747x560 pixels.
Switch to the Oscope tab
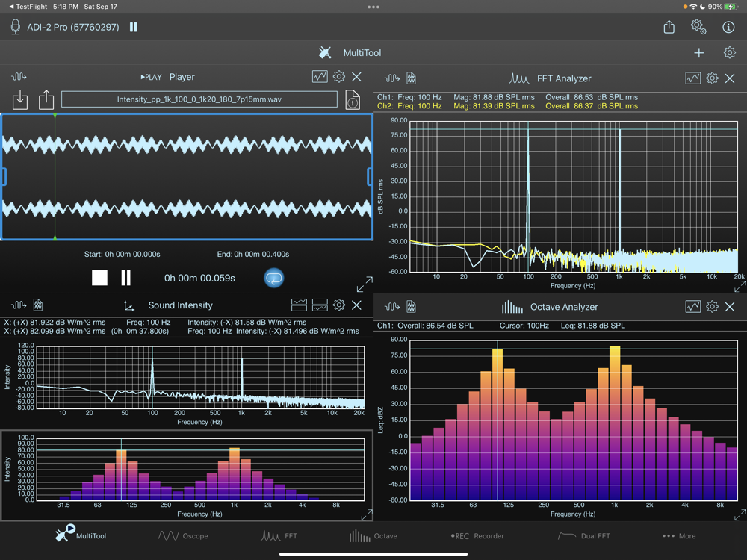183,535
